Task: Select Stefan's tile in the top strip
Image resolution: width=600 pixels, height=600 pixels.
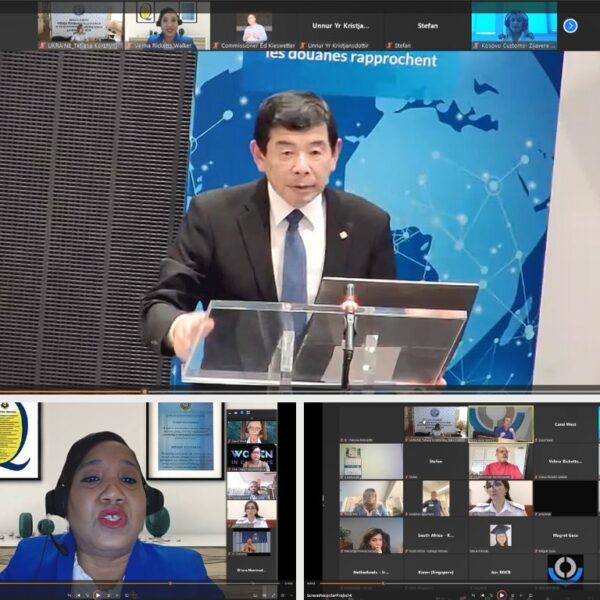Action: [x=427, y=26]
